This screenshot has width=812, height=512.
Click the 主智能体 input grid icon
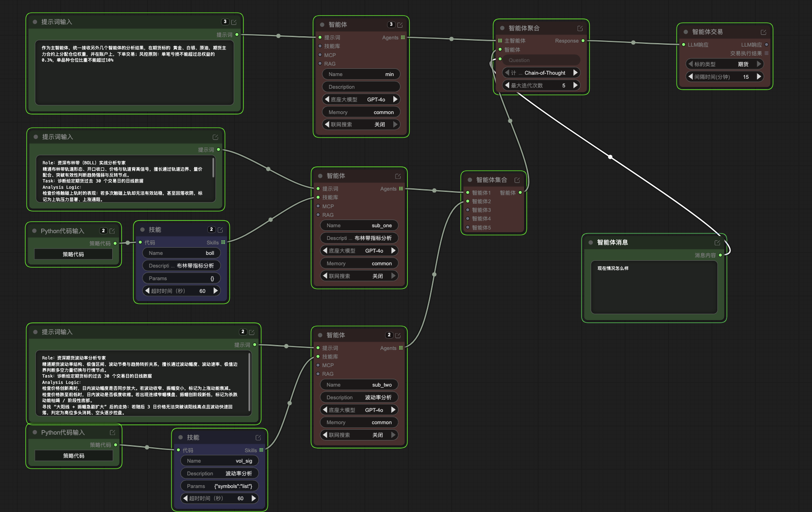click(x=500, y=41)
